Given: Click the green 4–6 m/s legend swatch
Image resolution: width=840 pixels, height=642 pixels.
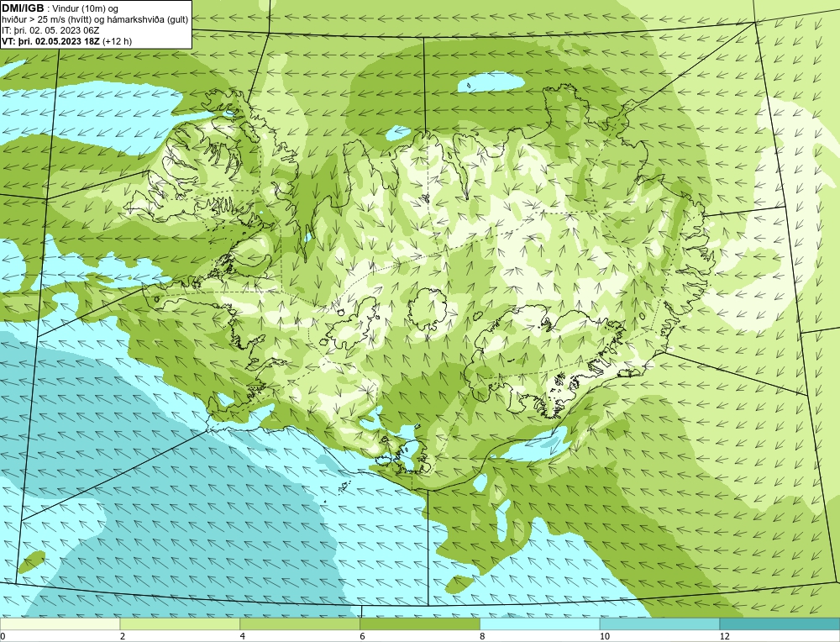Looking at the screenshot, I should click(x=300, y=624).
